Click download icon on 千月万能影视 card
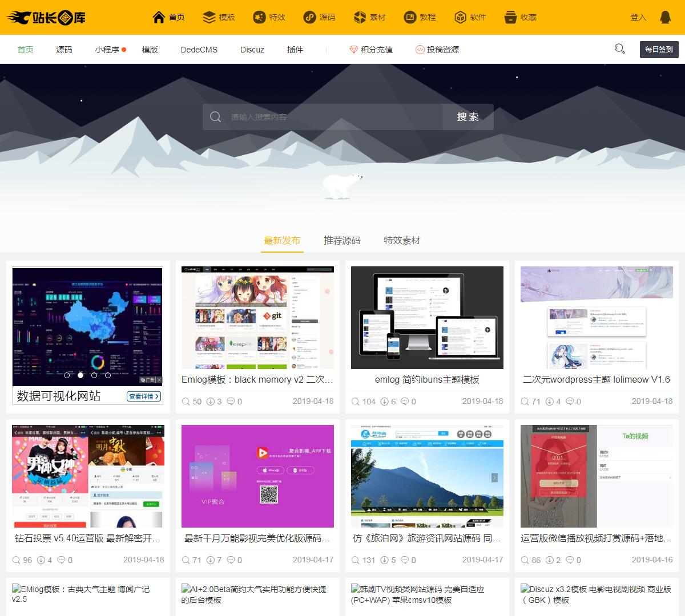Image resolution: width=685 pixels, height=616 pixels. (210, 560)
